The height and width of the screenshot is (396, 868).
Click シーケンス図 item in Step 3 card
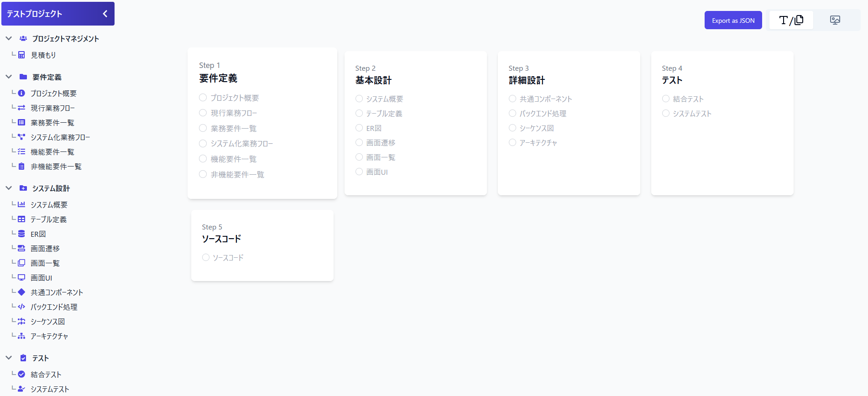[537, 128]
